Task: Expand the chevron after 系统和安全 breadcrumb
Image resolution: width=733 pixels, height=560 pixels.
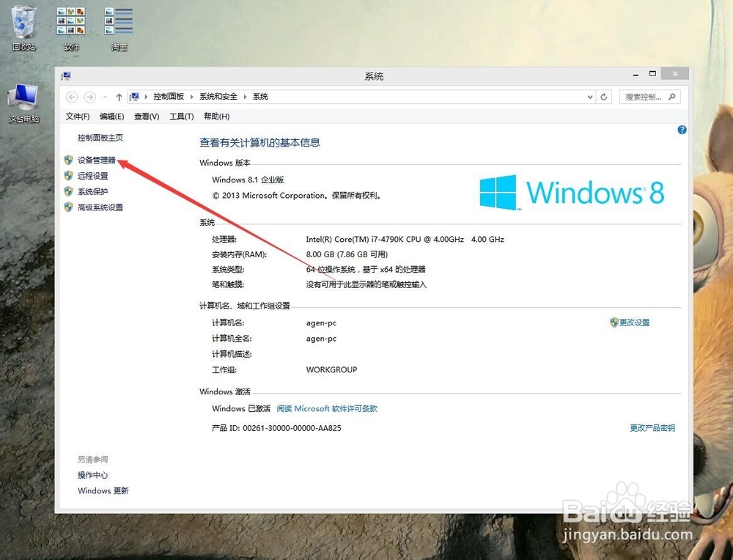Action: click(245, 97)
